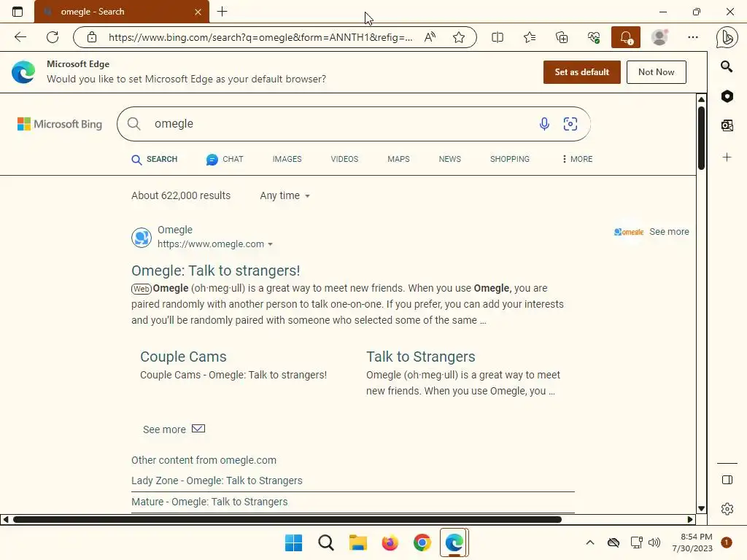
Task: Switch to the NEWS tab
Action: (x=449, y=159)
